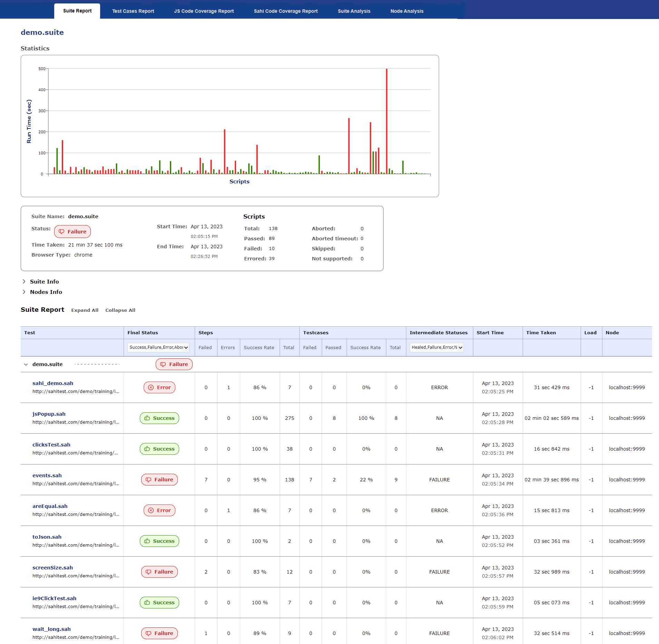
Task: Collapse the demo.suite tree row
Action: tap(26, 364)
